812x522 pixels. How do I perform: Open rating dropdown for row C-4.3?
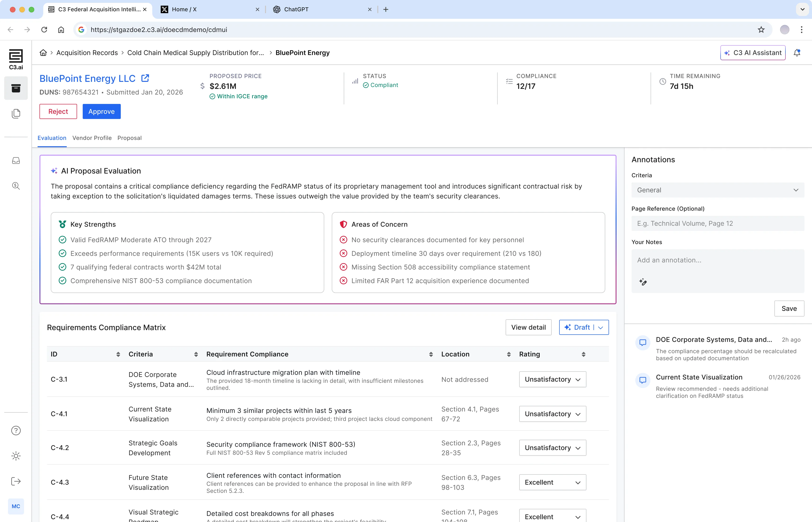(553, 482)
